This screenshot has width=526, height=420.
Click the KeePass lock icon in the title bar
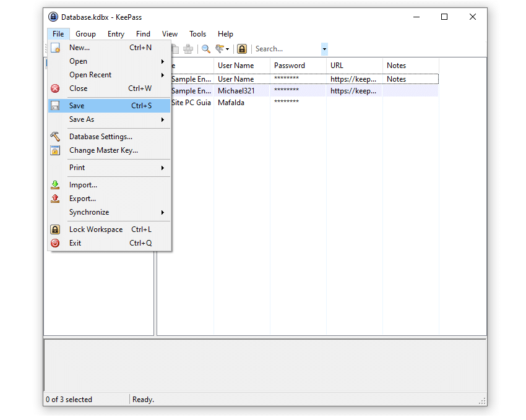click(53, 17)
